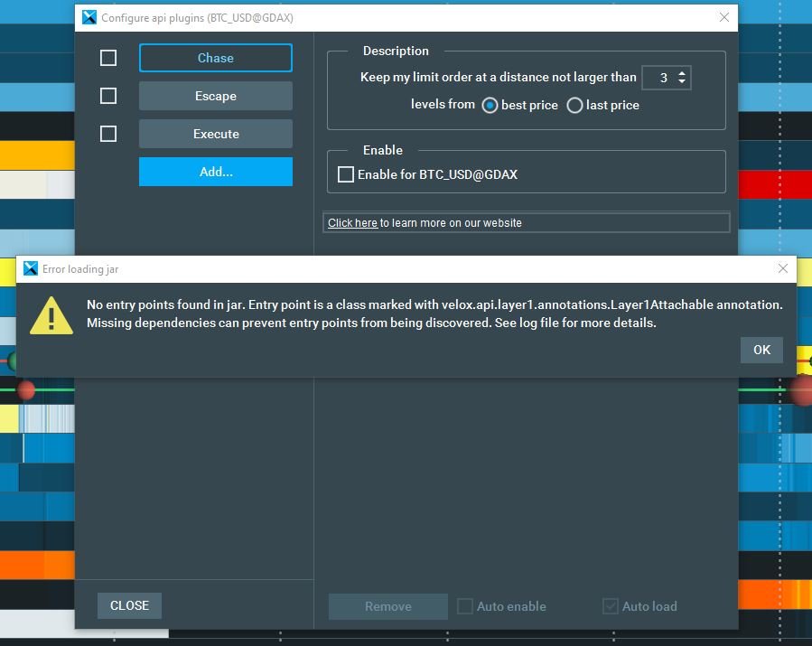Click the app logo in Error loading jar title

pyautogui.click(x=31, y=269)
